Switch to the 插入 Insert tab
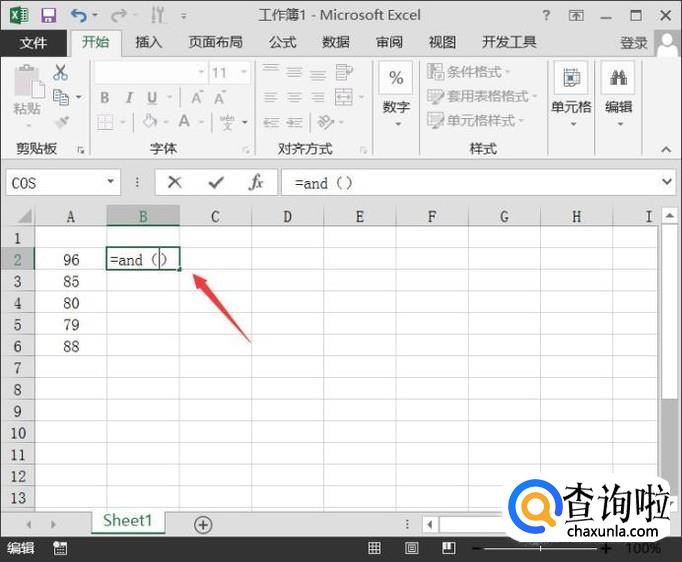 148,42
